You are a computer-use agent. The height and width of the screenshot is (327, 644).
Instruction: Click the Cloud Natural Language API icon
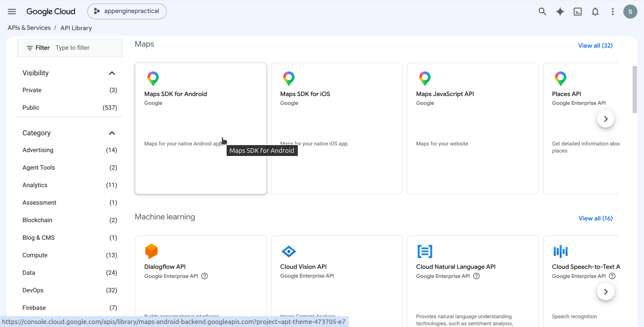tap(425, 251)
